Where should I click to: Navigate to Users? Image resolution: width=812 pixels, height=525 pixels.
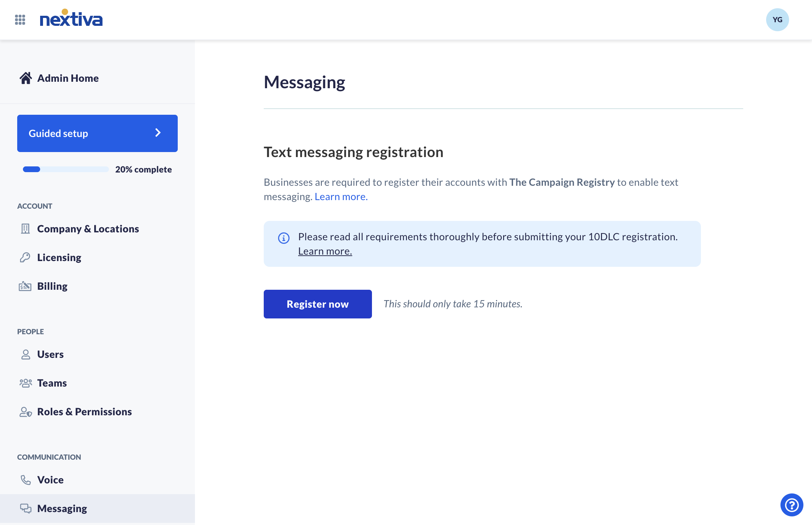51,354
